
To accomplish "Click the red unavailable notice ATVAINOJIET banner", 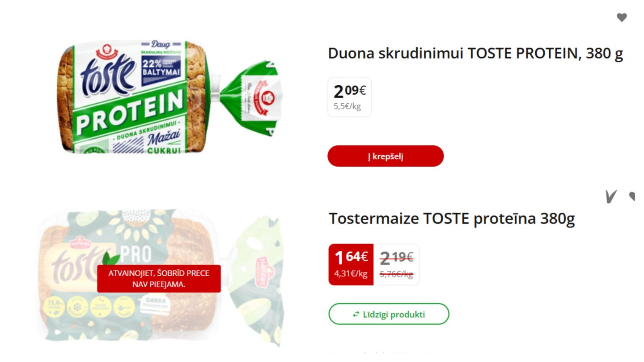I will [159, 279].
